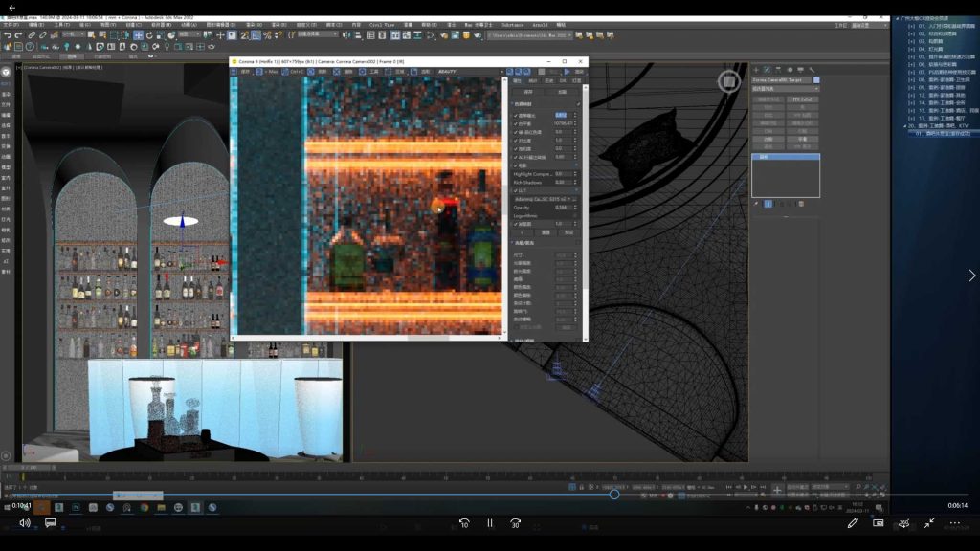The height and width of the screenshot is (551, 980).
Task: Expand course item 20 in playlist
Action: coord(905,126)
